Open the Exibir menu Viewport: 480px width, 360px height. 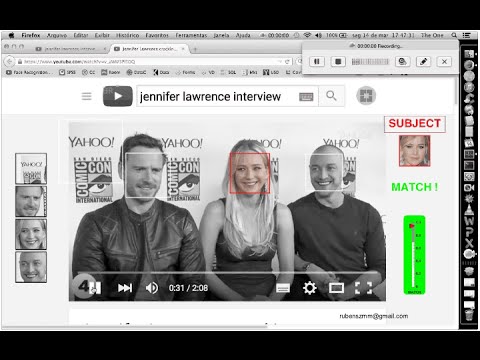pyautogui.click(x=102, y=35)
